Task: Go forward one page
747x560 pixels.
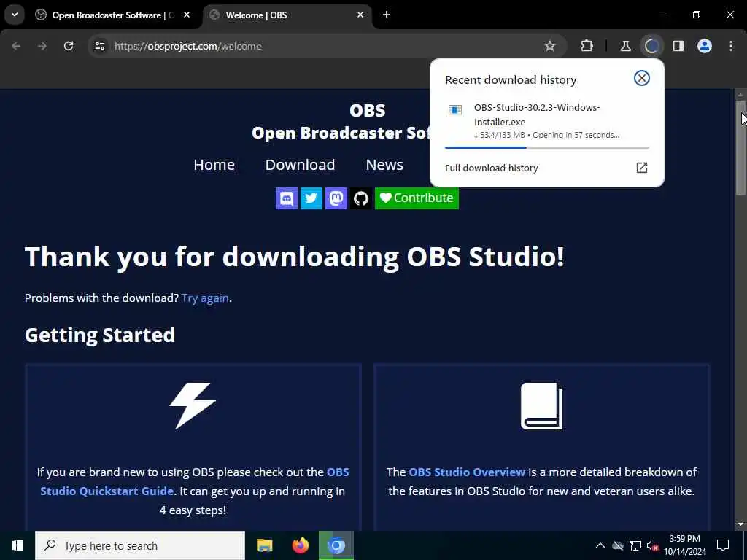Action: coord(42,46)
